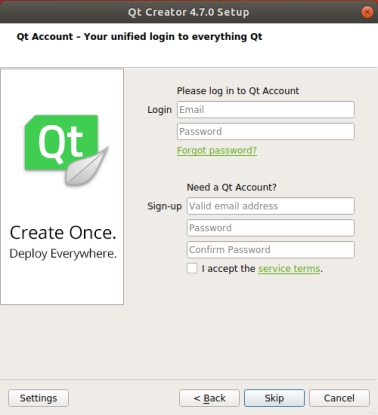This screenshot has height=415, width=378.
Task: Click the Login label
Action: click(x=160, y=110)
